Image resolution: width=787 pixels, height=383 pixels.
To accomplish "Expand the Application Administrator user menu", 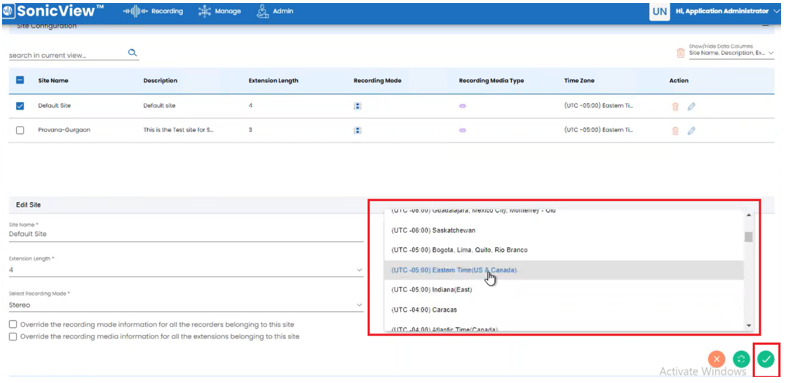I will (x=728, y=11).
